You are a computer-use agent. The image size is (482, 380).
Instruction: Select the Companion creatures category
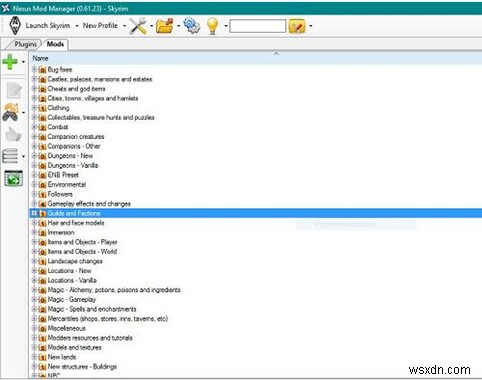click(x=76, y=137)
